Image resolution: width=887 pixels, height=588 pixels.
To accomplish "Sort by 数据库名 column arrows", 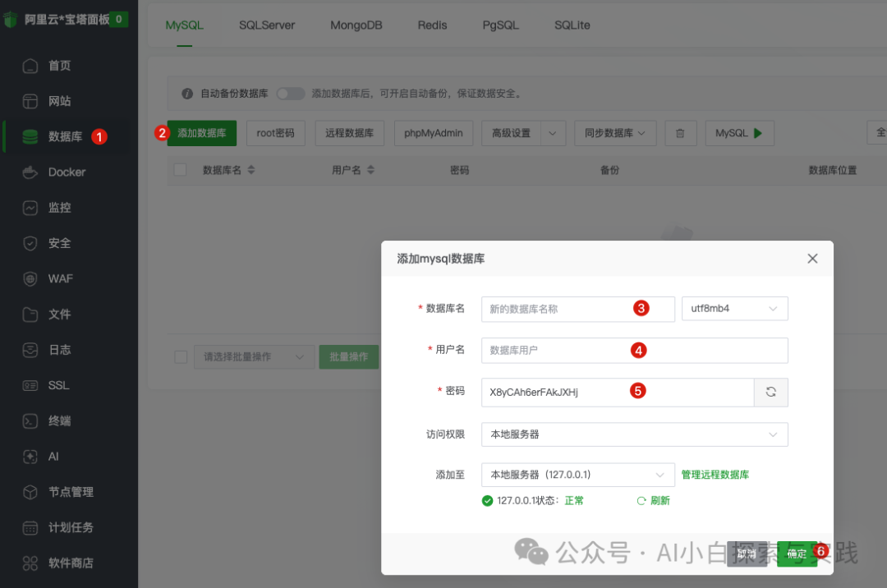I will [x=251, y=170].
